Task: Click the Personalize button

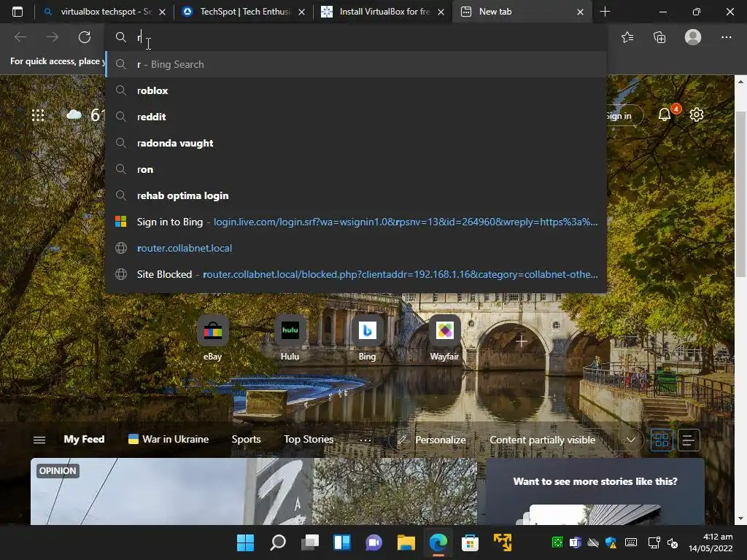Action: click(432, 440)
